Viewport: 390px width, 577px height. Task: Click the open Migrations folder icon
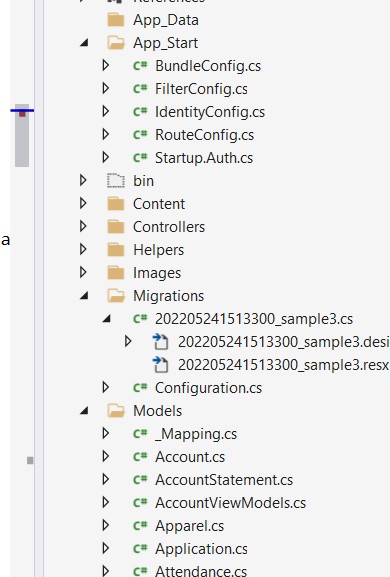116,295
